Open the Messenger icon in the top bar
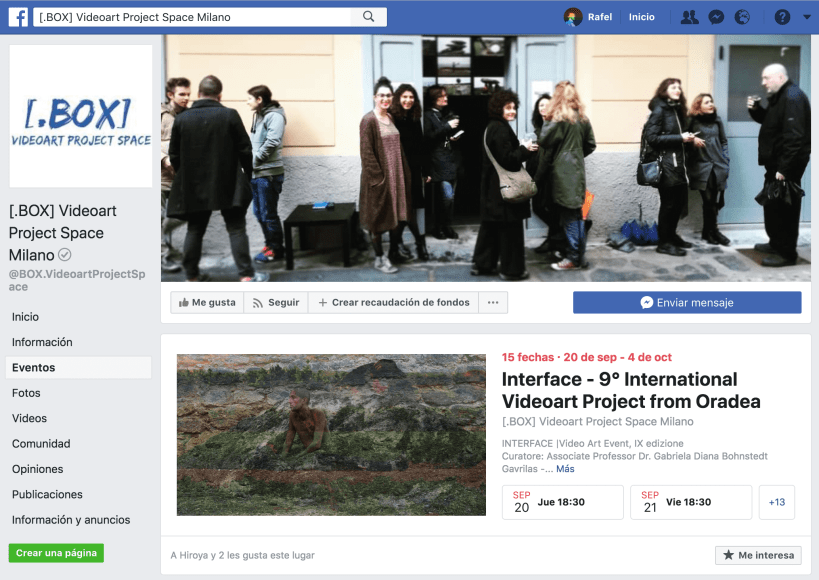The width and height of the screenshot is (819, 580). pos(716,17)
